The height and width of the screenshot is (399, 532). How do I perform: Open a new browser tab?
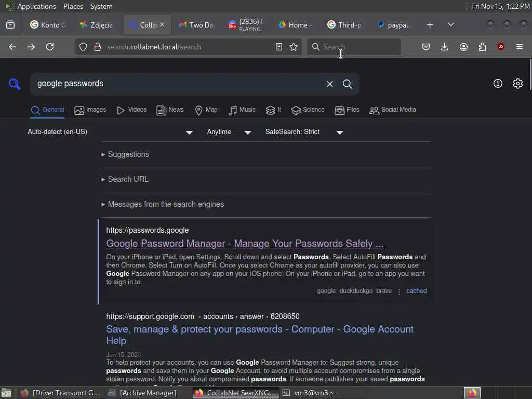click(430, 25)
